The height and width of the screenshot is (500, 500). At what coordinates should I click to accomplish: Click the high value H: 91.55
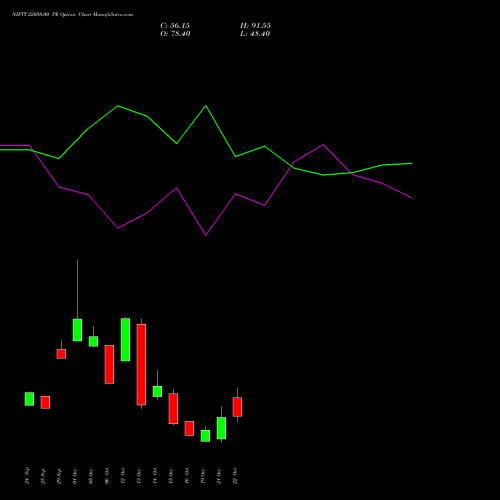255,26
